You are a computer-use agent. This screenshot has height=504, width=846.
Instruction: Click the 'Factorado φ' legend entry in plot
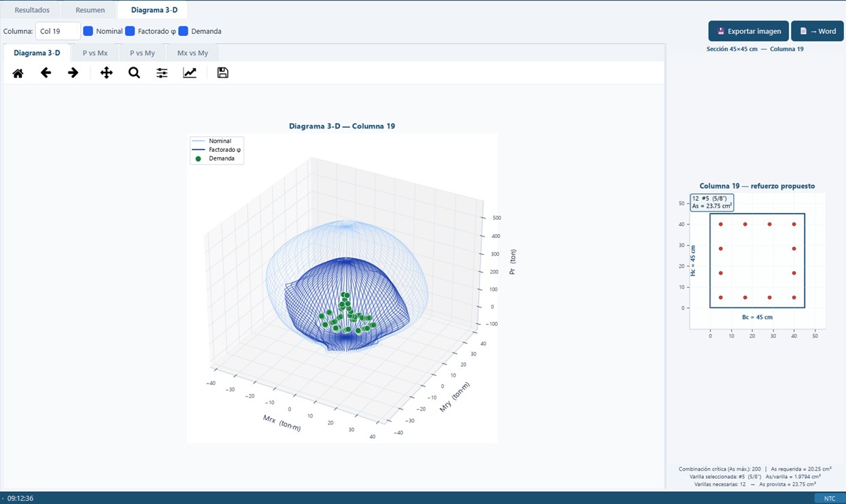tap(216, 150)
